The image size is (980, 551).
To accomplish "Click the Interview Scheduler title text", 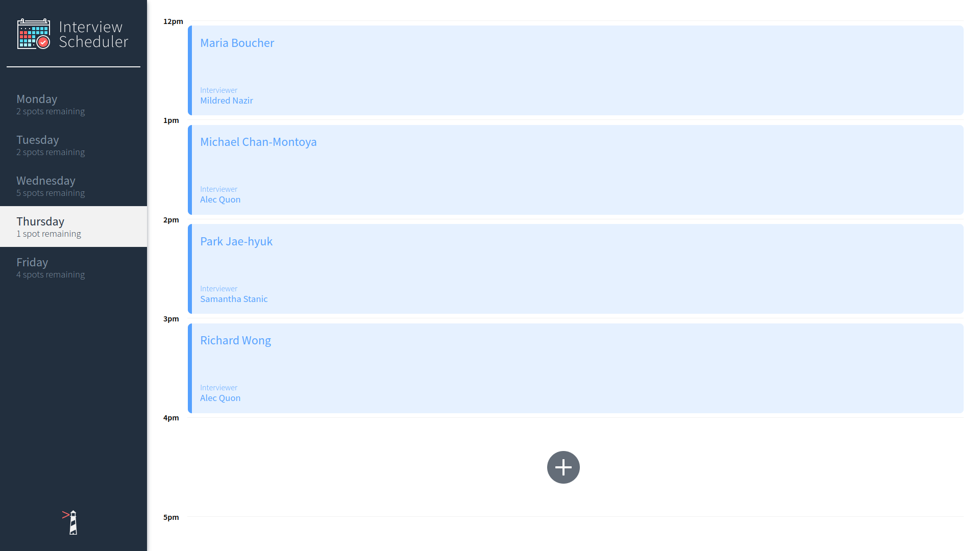I will pyautogui.click(x=93, y=34).
